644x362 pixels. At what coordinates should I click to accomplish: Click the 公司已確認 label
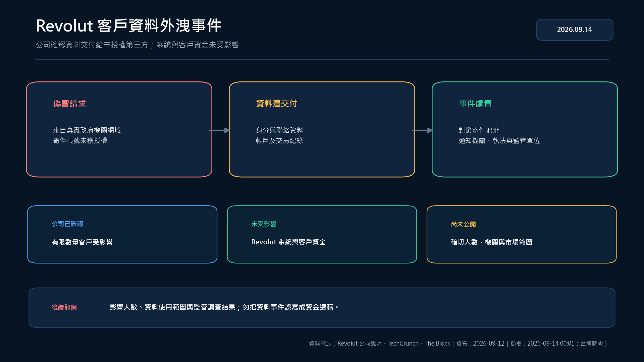67,224
